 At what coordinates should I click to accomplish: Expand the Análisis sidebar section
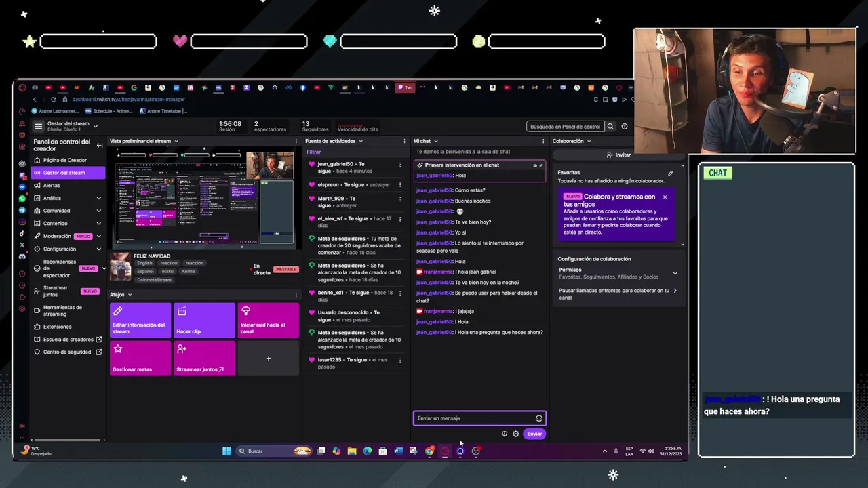pos(99,198)
